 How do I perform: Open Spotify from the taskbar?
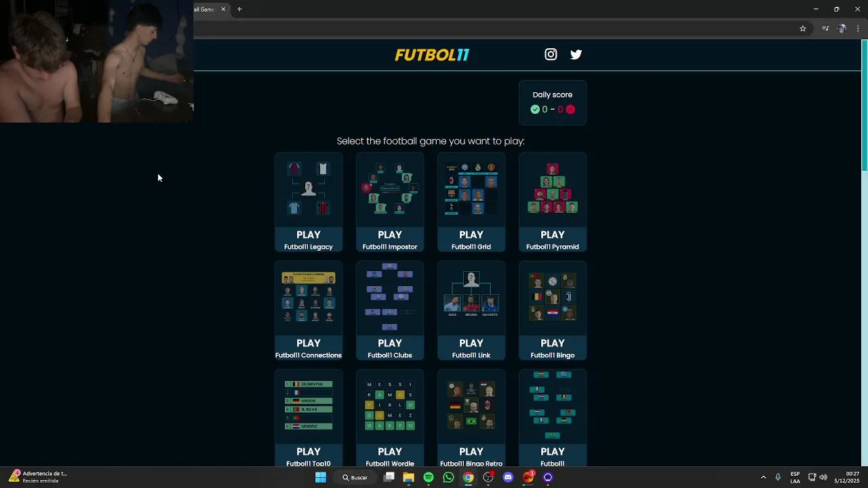(x=429, y=477)
